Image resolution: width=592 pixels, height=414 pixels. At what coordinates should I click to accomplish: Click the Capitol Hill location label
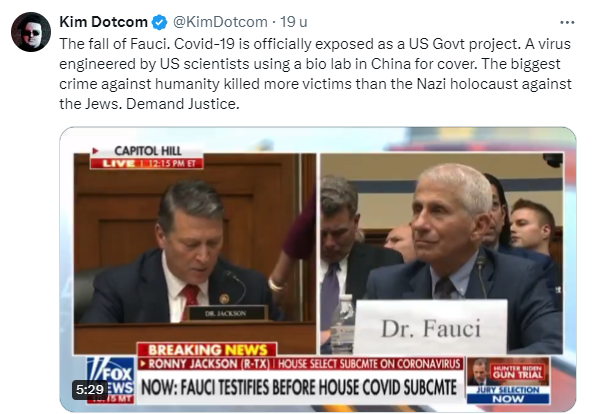tap(148, 151)
